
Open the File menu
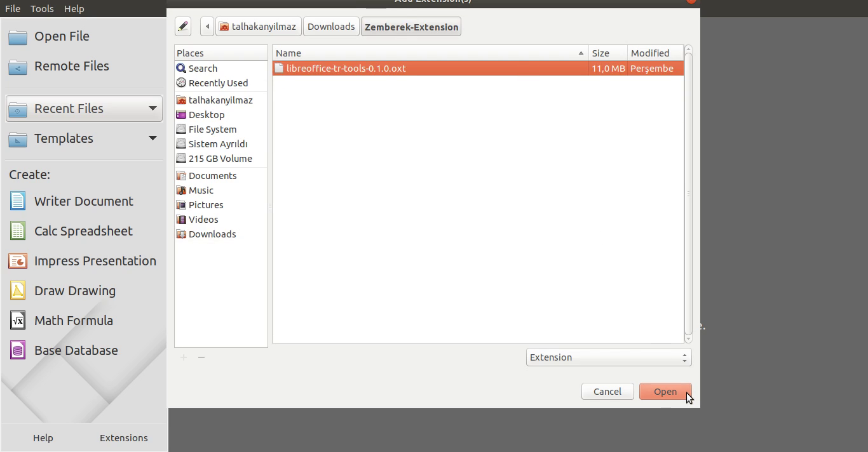[x=13, y=8]
